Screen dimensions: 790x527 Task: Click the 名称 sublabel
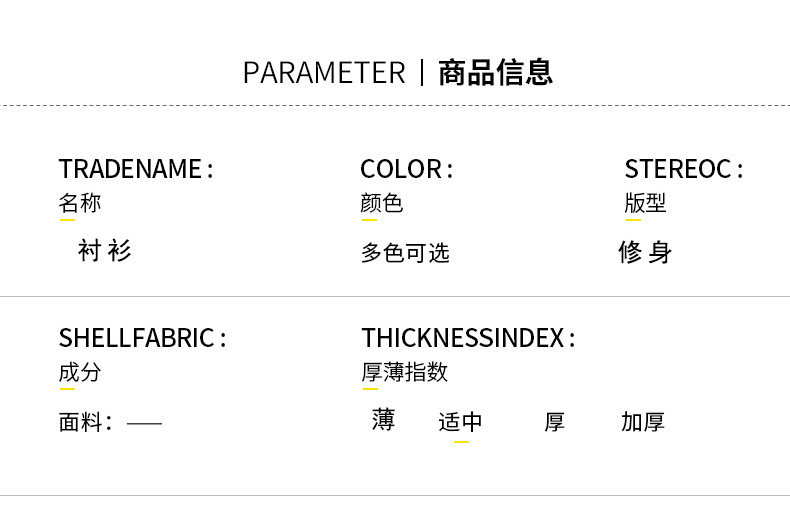pos(80,203)
